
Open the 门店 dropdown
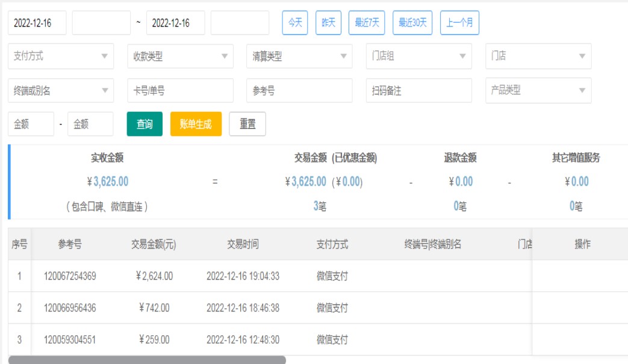[x=538, y=57]
